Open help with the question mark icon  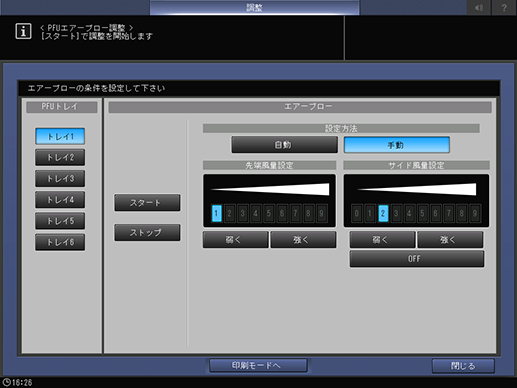[504, 7]
